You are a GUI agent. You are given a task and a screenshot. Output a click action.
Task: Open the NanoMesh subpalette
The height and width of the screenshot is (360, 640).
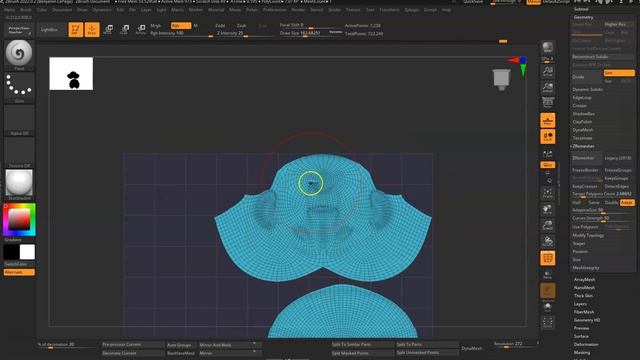click(584, 288)
